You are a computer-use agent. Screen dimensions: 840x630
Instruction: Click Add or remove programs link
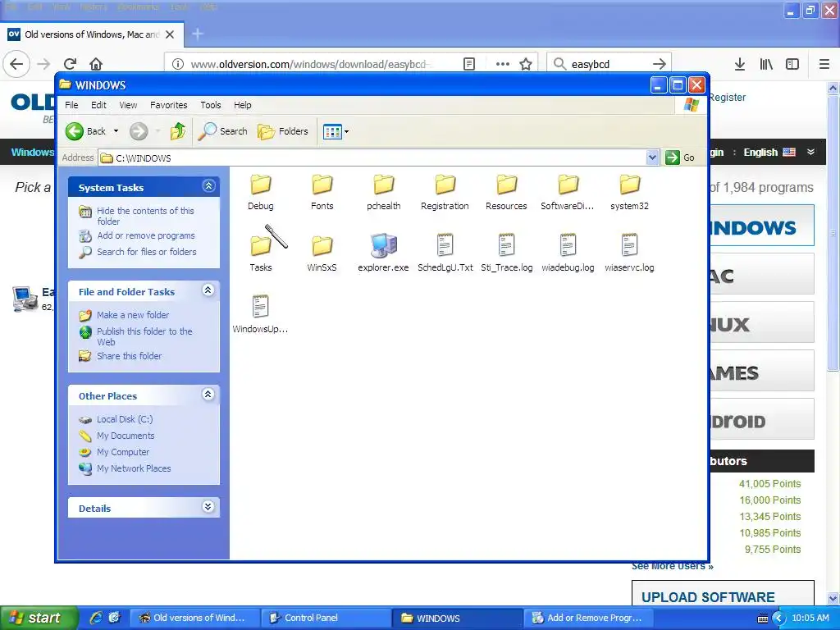pos(146,235)
